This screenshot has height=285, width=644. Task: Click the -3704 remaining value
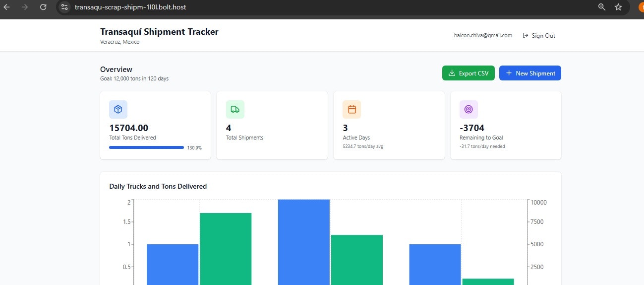tap(472, 128)
